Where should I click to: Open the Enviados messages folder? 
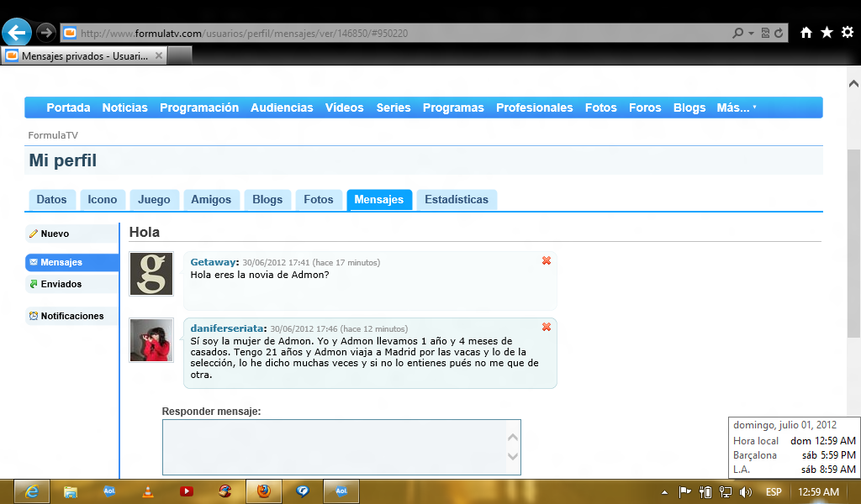(61, 284)
